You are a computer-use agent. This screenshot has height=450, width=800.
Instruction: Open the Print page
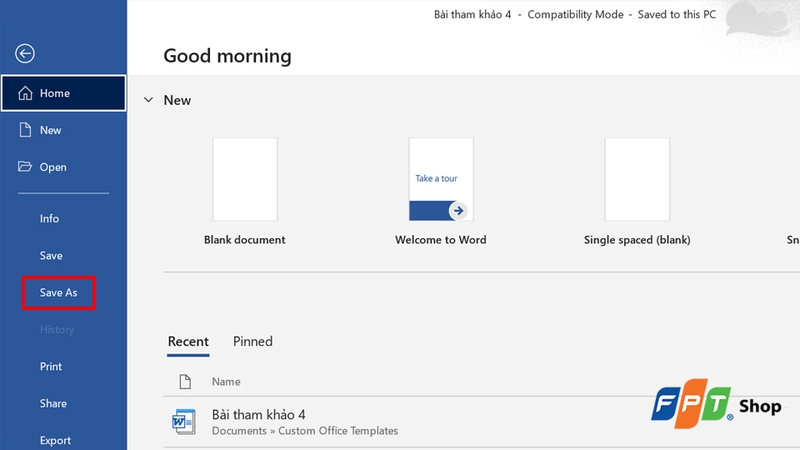tap(51, 366)
